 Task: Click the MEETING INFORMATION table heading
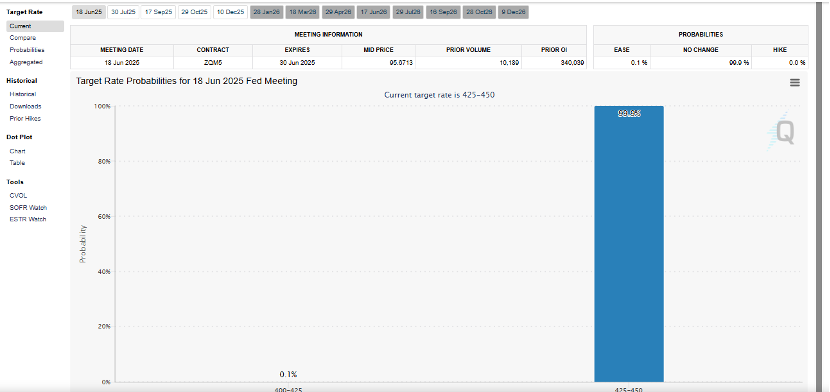[328, 34]
